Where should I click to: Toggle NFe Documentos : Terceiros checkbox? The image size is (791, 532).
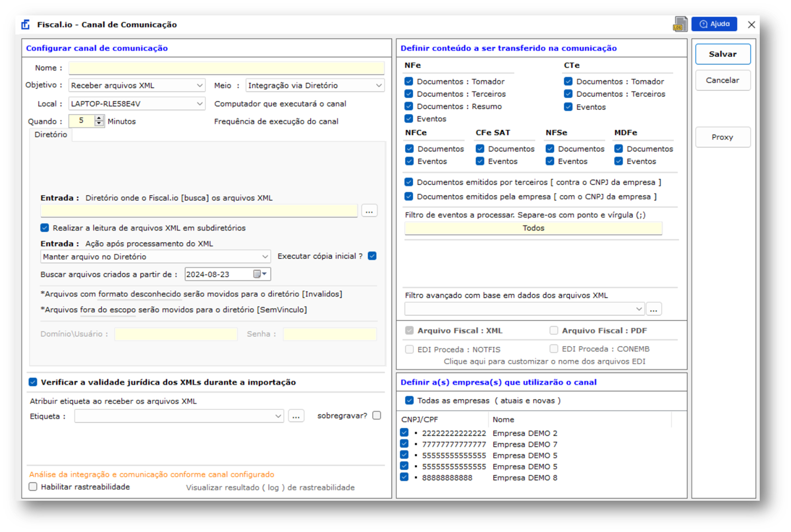pos(409,94)
